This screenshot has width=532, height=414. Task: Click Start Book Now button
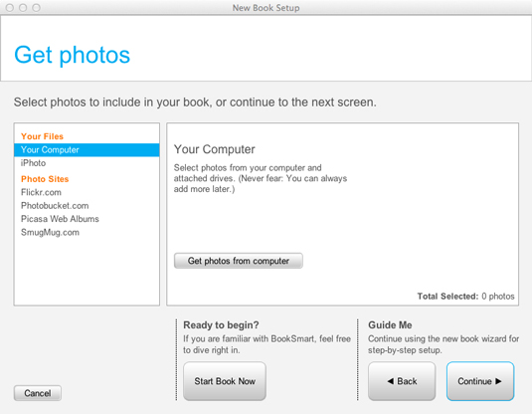click(225, 381)
